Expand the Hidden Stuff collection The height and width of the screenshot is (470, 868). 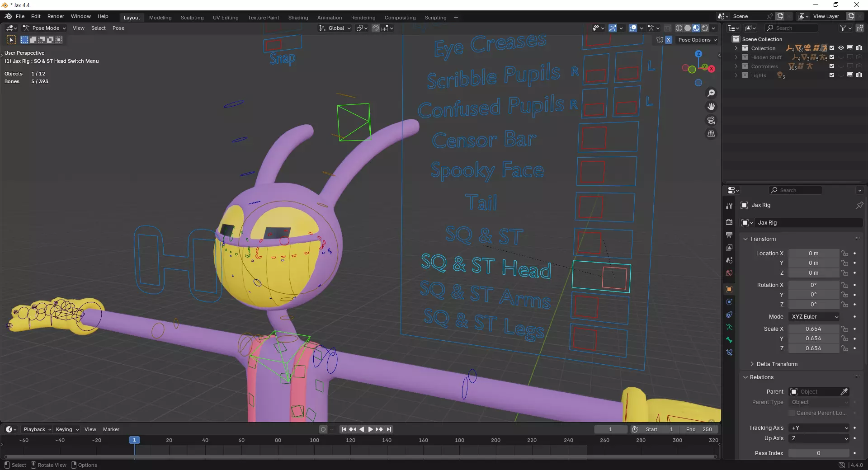click(x=736, y=57)
